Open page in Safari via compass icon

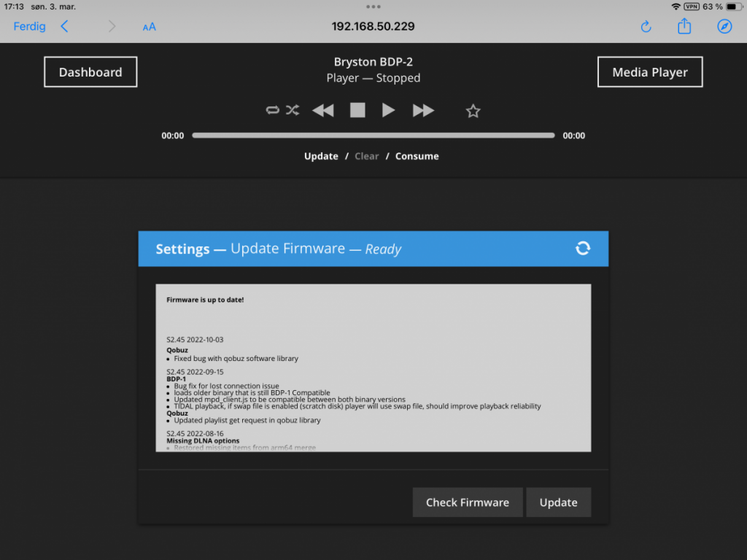tap(724, 26)
